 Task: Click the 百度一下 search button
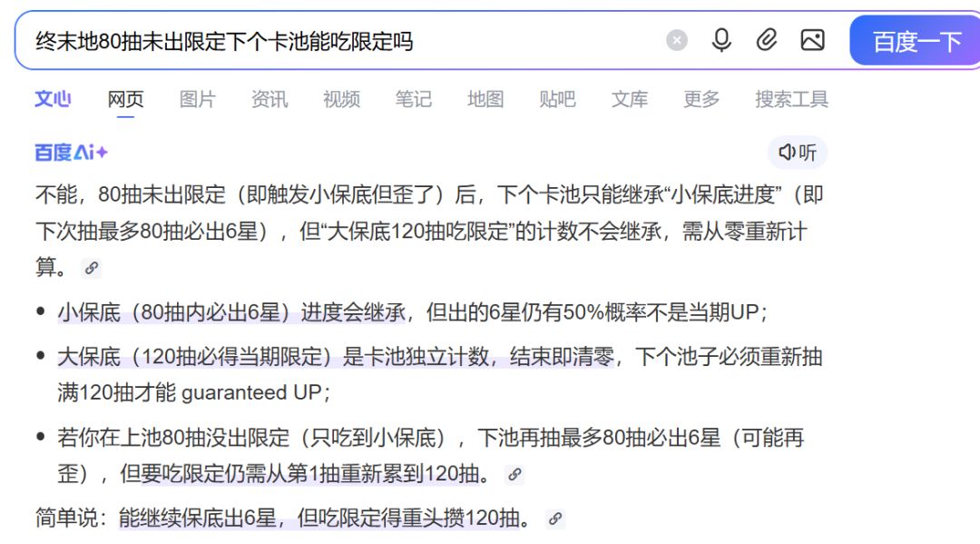(x=916, y=41)
